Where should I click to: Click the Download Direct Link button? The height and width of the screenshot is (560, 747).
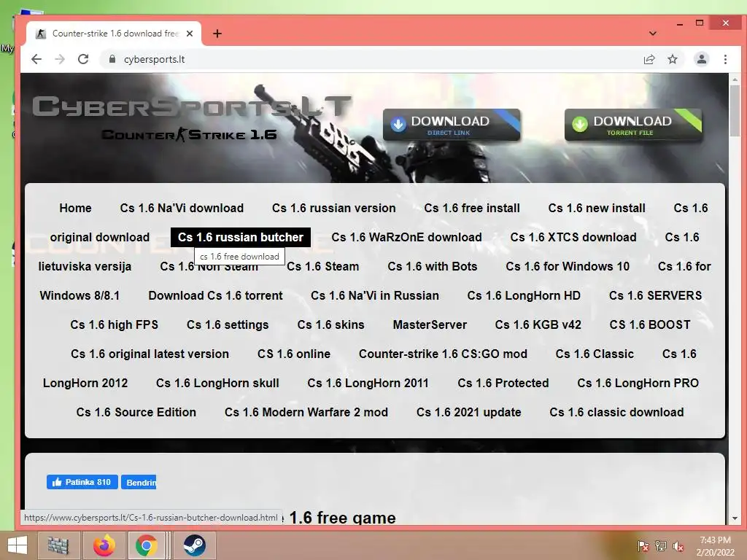(451, 125)
